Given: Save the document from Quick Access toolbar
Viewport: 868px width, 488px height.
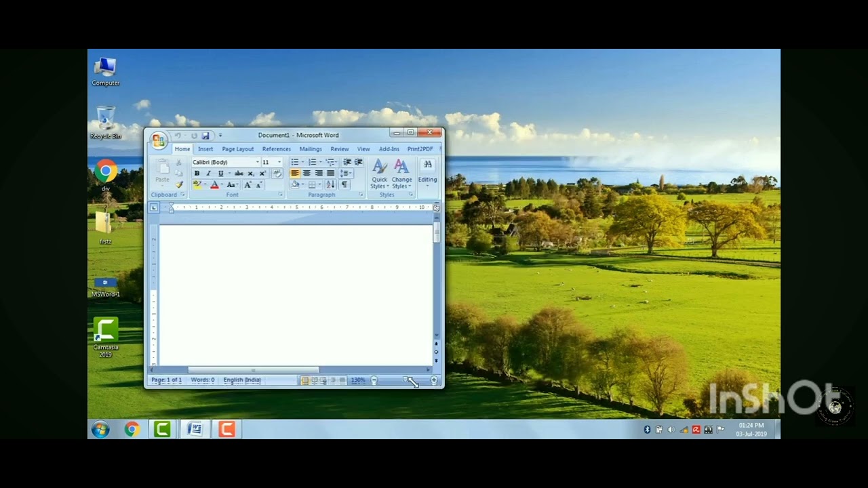Looking at the screenshot, I should pyautogui.click(x=205, y=136).
